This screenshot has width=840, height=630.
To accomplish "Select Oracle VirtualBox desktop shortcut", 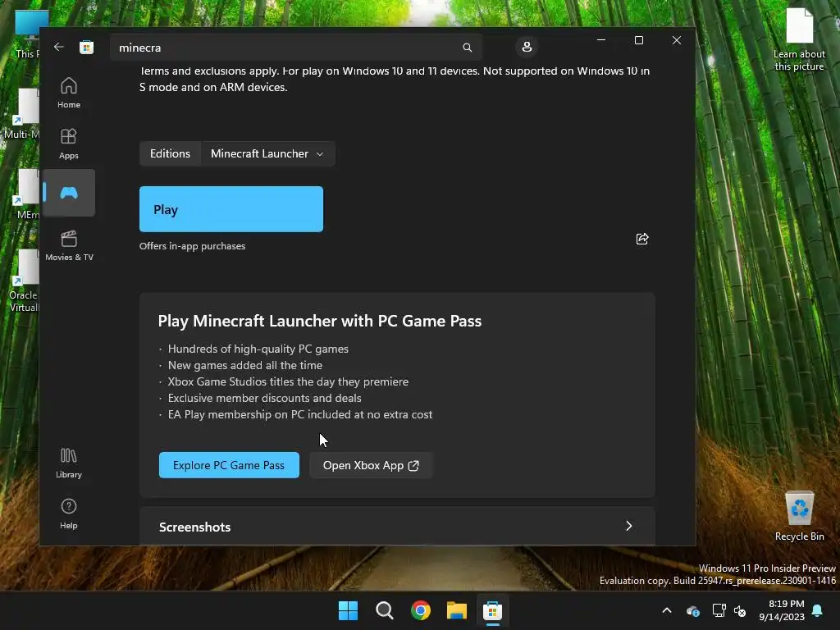I will [24, 281].
